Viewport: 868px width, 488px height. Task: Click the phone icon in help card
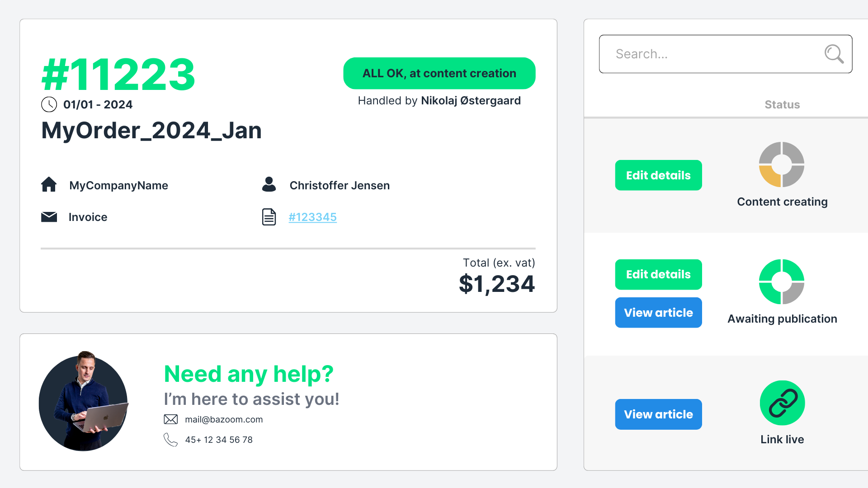pyautogui.click(x=170, y=440)
